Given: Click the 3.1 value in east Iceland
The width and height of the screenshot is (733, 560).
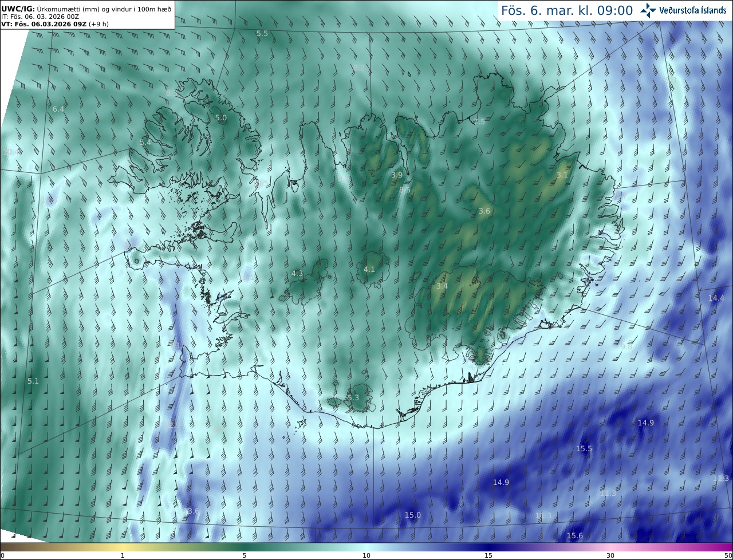Looking at the screenshot, I should [x=562, y=175].
